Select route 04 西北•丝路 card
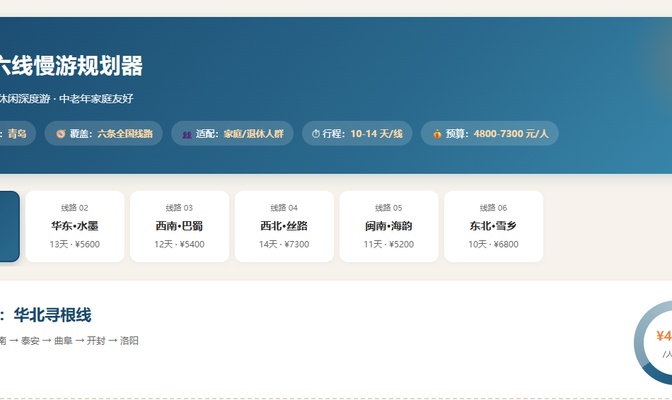The image size is (672, 400). click(x=284, y=226)
